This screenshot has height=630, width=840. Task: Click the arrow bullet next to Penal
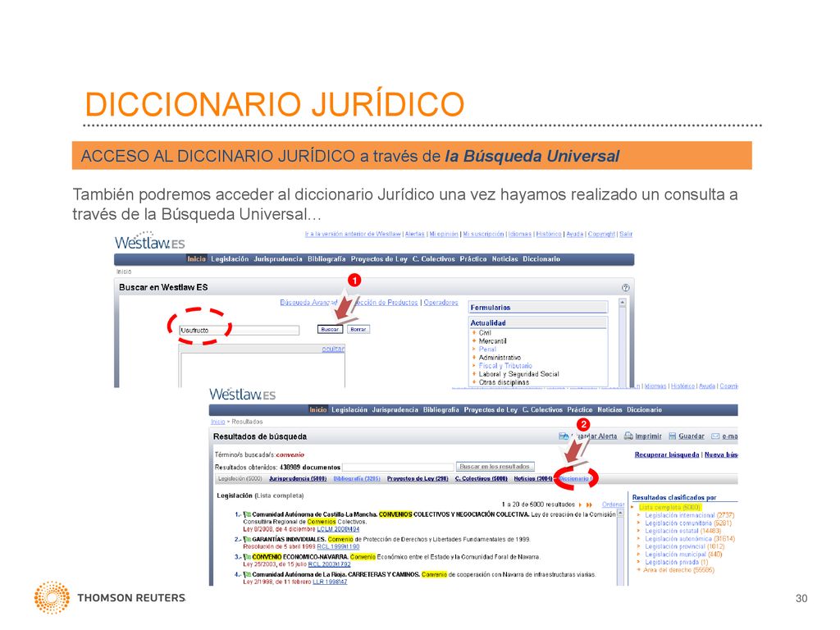click(474, 349)
